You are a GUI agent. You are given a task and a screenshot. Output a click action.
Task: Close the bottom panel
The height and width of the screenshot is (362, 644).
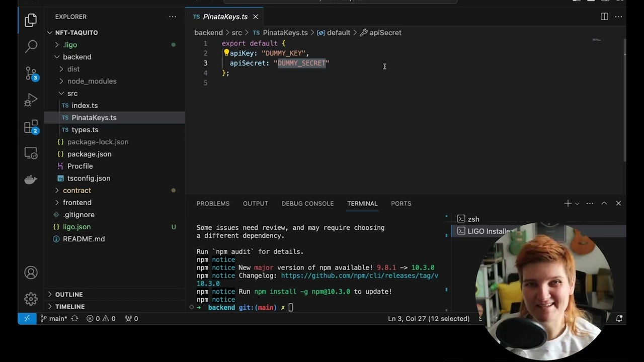coord(618,203)
